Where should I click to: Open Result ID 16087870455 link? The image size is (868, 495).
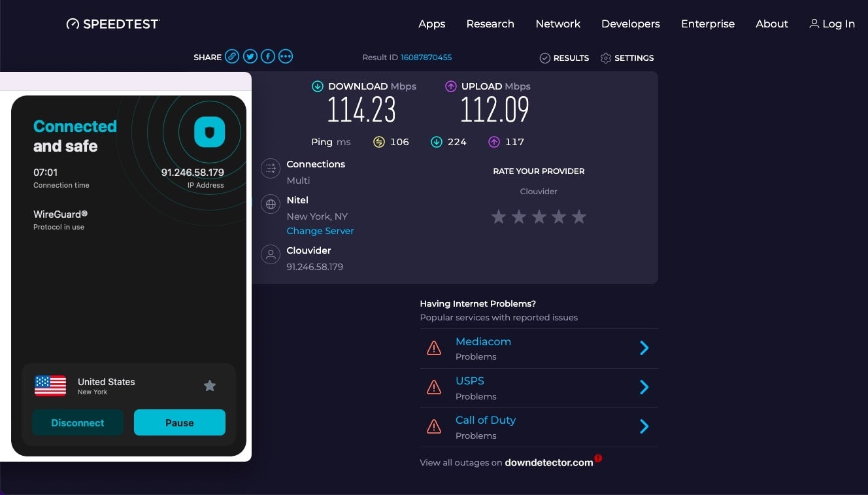pos(426,58)
